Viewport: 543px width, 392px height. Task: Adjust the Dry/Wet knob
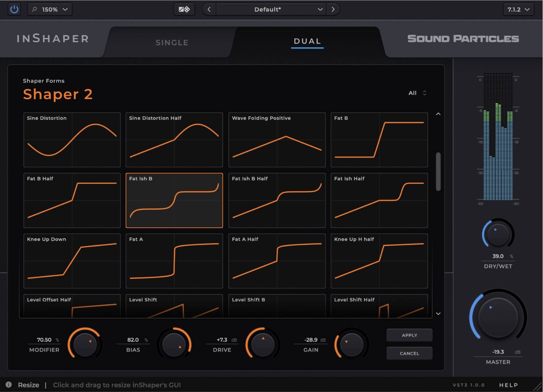pyautogui.click(x=498, y=234)
